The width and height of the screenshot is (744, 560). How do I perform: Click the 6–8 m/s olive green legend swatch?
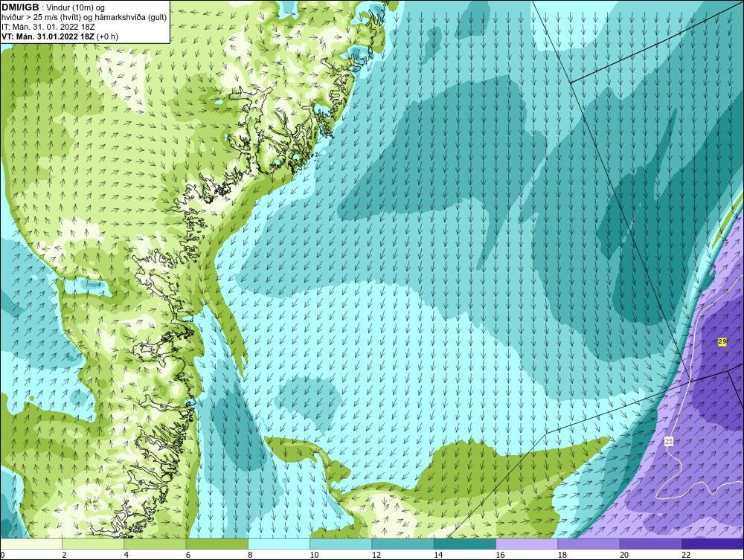pos(217,544)
